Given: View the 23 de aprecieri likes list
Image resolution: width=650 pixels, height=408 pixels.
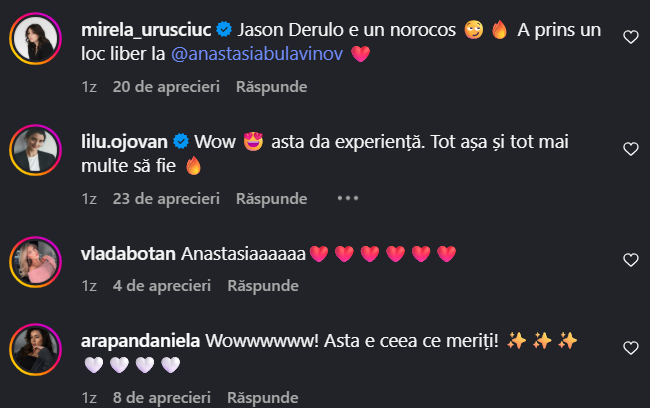Looking at the screenshot, I should pos(166,199).
